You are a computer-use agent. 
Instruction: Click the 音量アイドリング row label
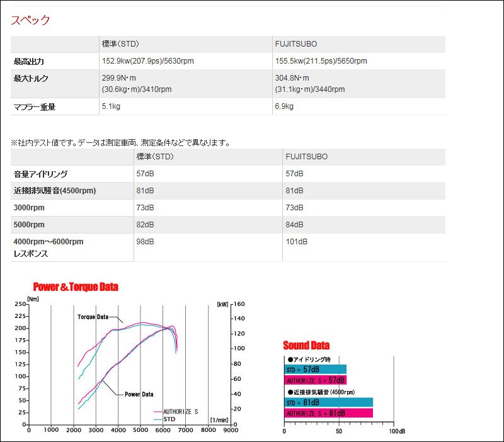pos(40,174)
